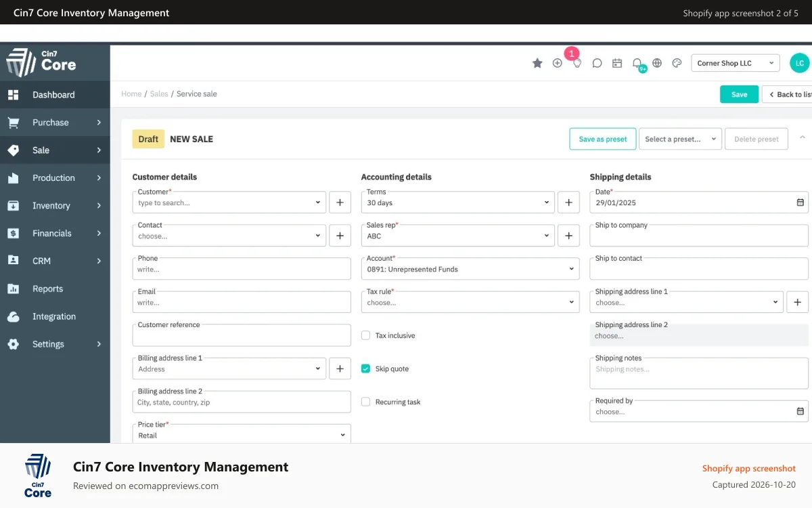The height and width of the screenshot is (508, 812).
Task: Expand the Production menu in sidebar
Action: point(55,178)
